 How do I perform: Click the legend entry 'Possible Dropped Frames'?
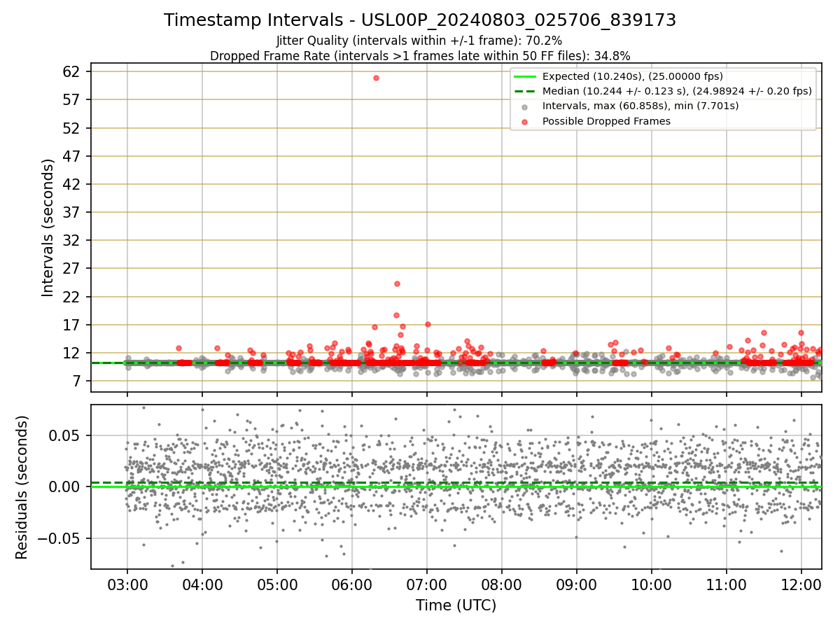(606, 121)
